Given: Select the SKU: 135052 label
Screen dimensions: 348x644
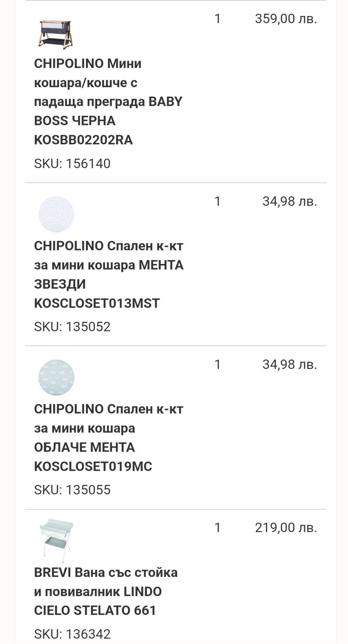Looking at the screenshot, I should click(x=72, y=327).
